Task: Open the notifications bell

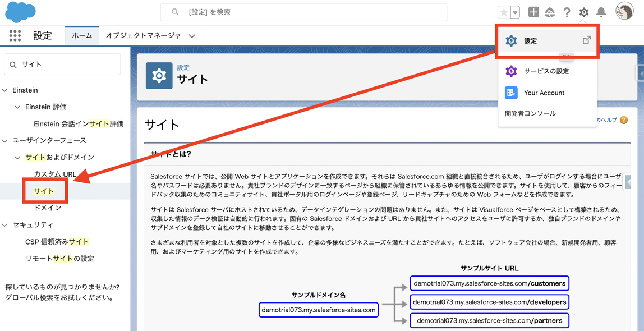Action: tap(601, 12)
